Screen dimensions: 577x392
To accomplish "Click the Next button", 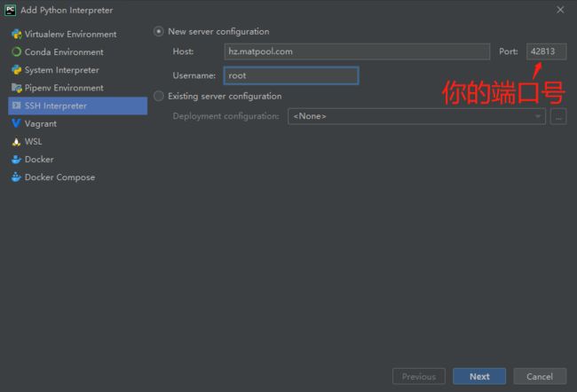I will 479,377.
